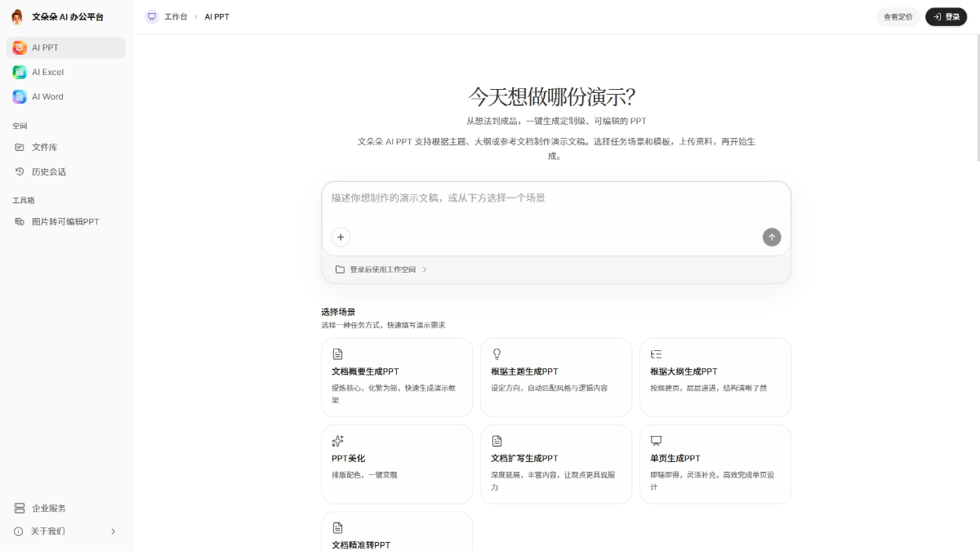Click the document icon on 文档精准转PPT card
Screen dimensions: 980x551
[x=337, y=527]
